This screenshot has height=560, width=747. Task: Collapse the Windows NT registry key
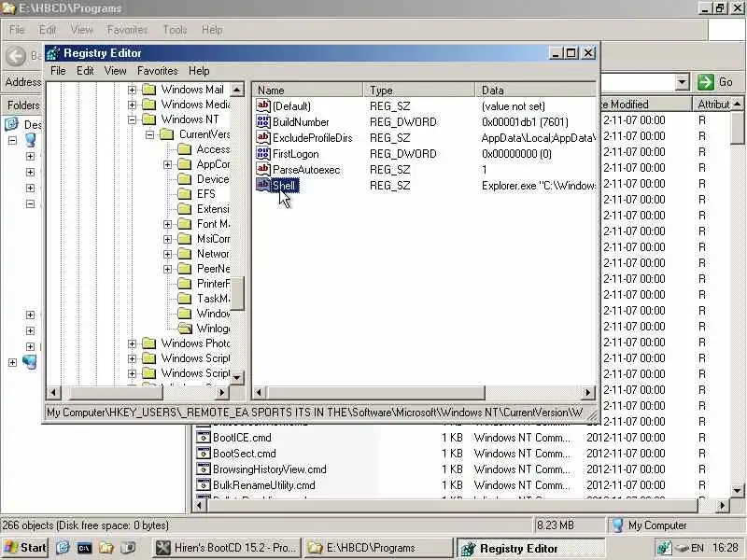point(132,119)
